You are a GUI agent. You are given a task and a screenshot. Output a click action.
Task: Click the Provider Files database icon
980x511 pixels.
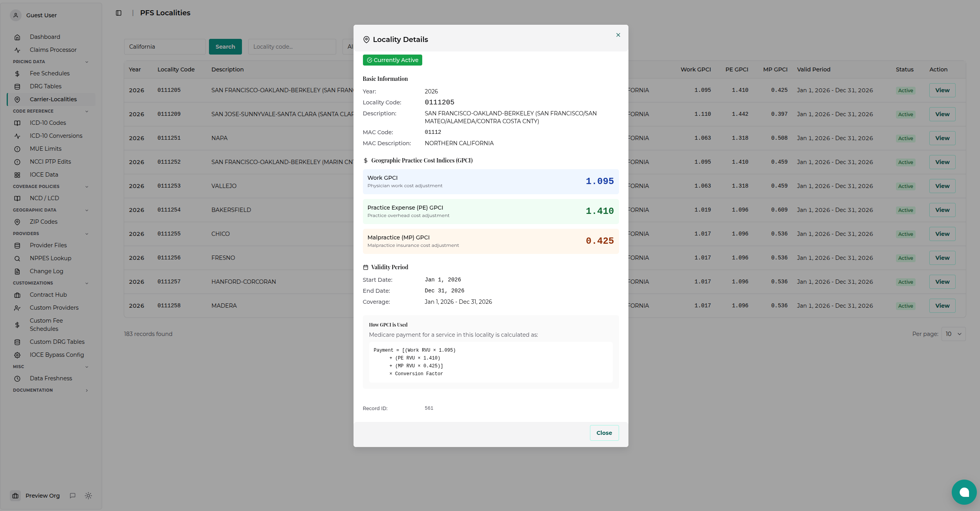(17, 246)
